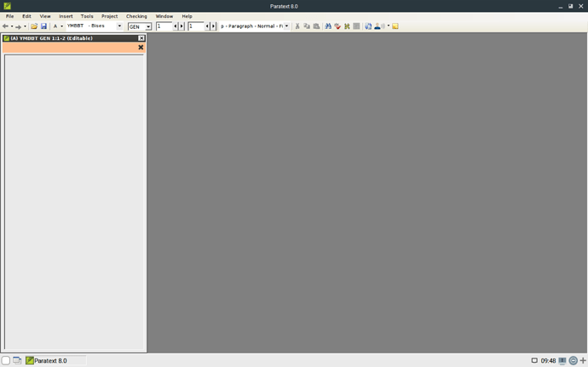Go to next verse arrow
The image size is (588, 367).
click(x=214, y=26)
